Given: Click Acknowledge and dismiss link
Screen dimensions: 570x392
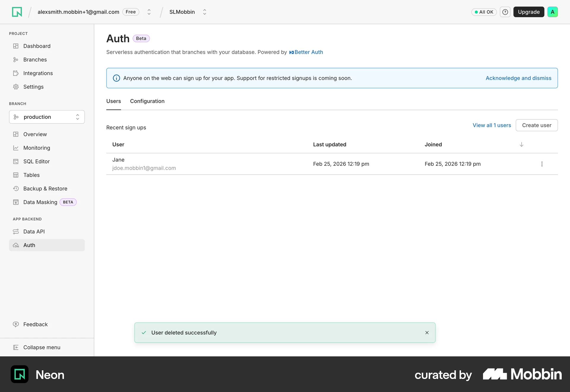Looking at the screenshot, I should [x=518, y=78].
